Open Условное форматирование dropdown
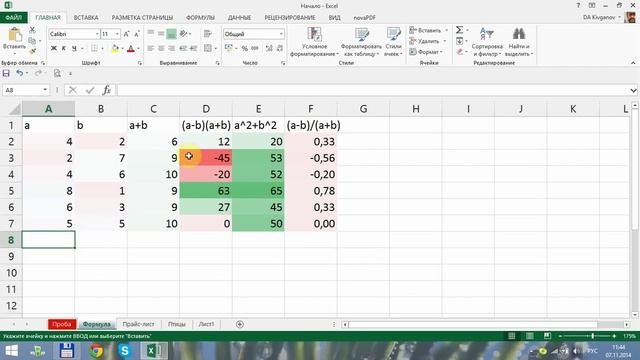The width and height of the screenshot is (640, 360). pyautogui.click(x=314, y=42)
